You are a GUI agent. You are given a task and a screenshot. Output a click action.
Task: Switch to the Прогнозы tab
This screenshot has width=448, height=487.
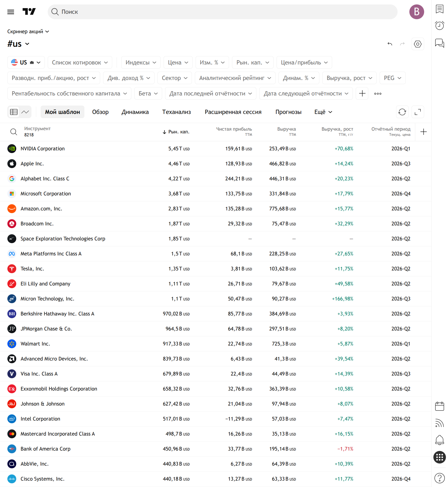288,112
